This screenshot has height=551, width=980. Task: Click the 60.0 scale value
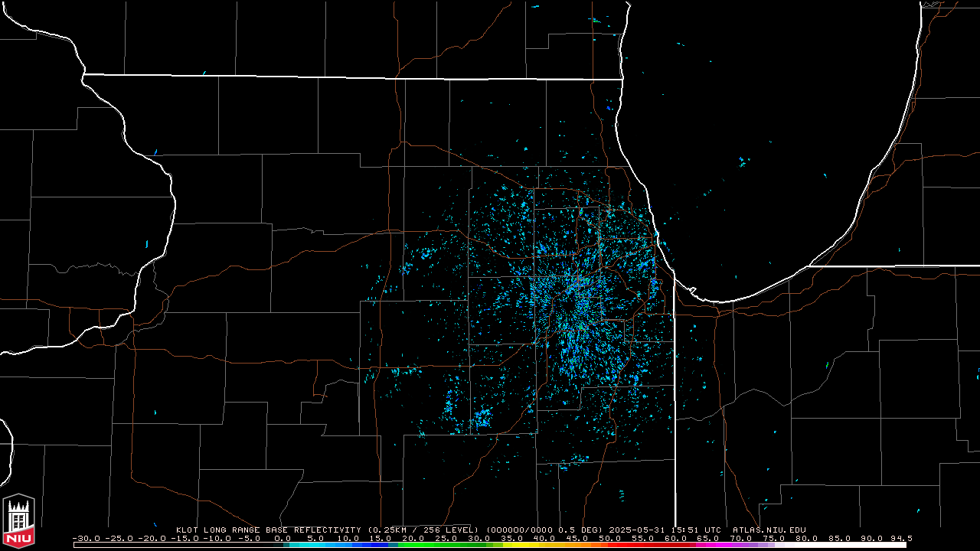click(x=676, y=538)
